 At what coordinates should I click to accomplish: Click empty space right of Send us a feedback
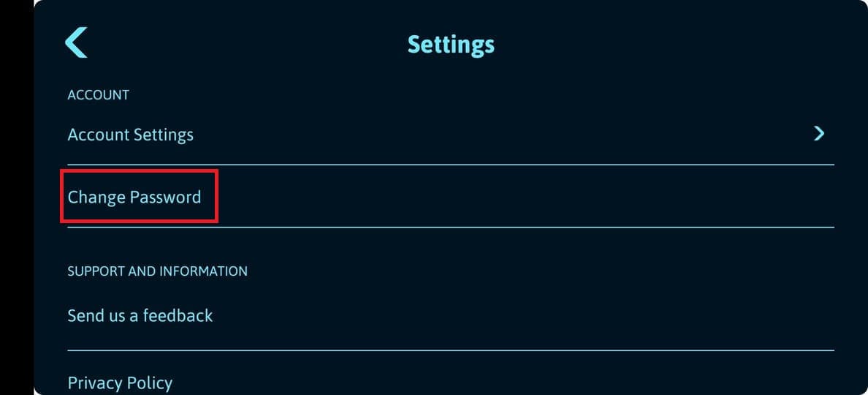point(511,316)
